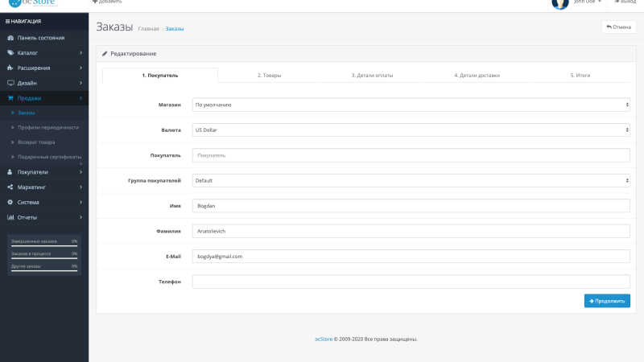Screen dimensions: 644x362
Task: Click the Заказов в процессе progress bar
Action: pos(44,258)
